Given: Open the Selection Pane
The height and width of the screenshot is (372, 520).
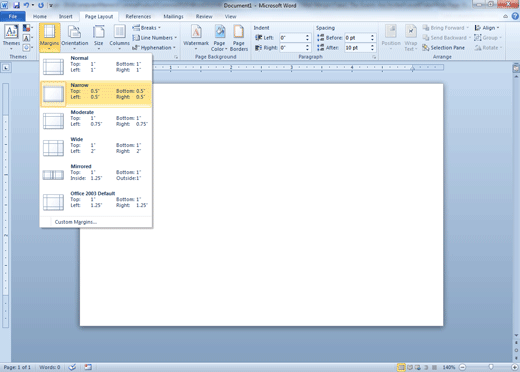Looking at the screenshot, I should point(444,48).
